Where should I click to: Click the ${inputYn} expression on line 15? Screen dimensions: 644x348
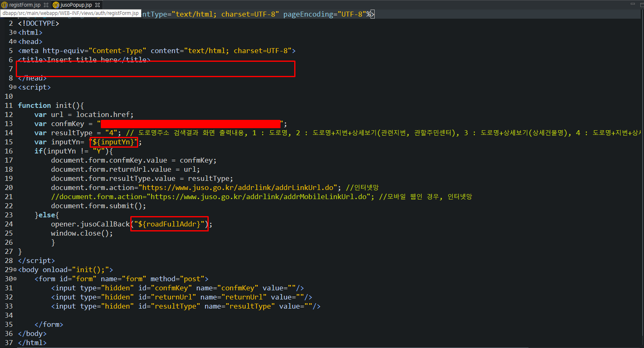pyautogui.click(x=114, y=142)
